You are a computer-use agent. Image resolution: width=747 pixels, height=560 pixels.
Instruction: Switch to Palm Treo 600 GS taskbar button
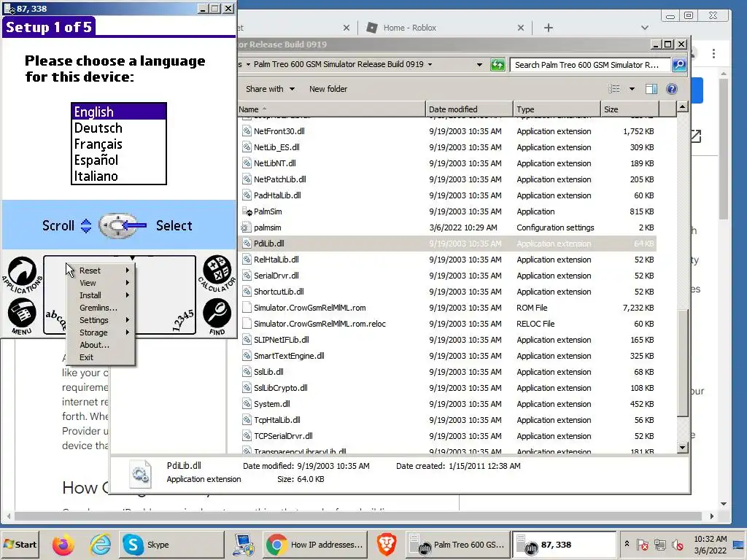(458, 545)
